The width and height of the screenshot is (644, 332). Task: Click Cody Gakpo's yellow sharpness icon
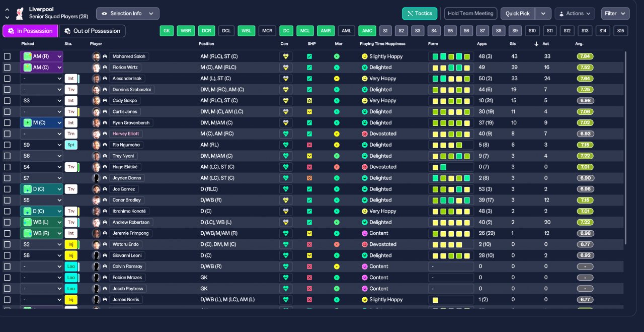tap(309, 101)
